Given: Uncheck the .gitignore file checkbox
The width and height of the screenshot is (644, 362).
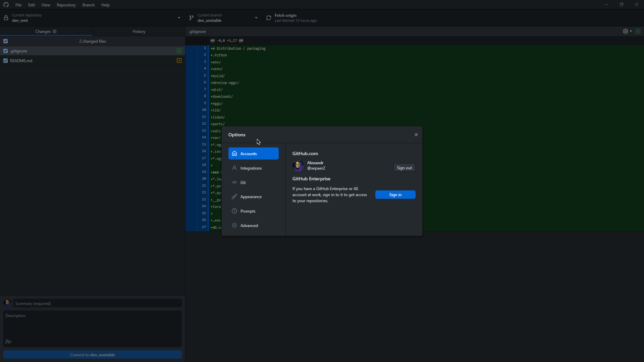Looking at the screenshot, I should [5, 51].
